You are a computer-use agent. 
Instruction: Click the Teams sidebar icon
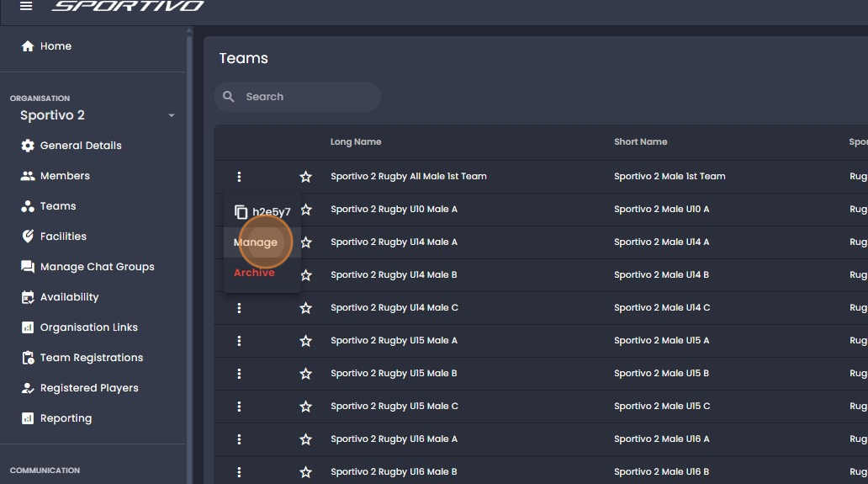tap(28, 206)
